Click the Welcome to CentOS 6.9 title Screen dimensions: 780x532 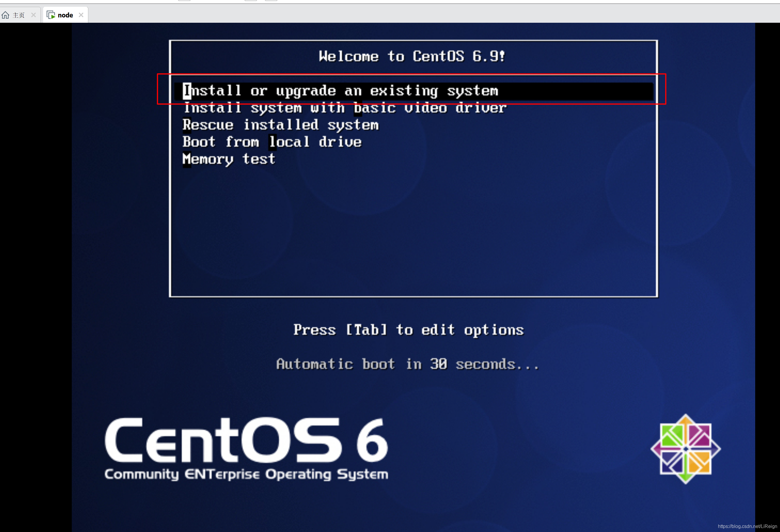(x=412, y=56)
